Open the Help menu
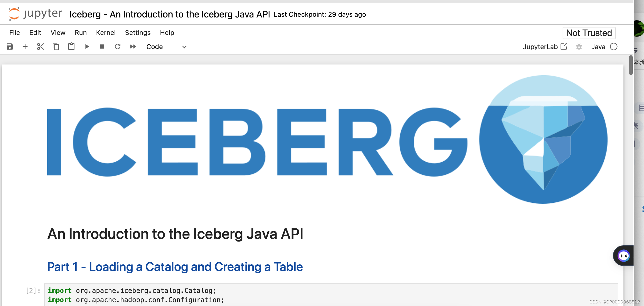The height and width of the screenshot is (306, 644). (x=167, y=32)
